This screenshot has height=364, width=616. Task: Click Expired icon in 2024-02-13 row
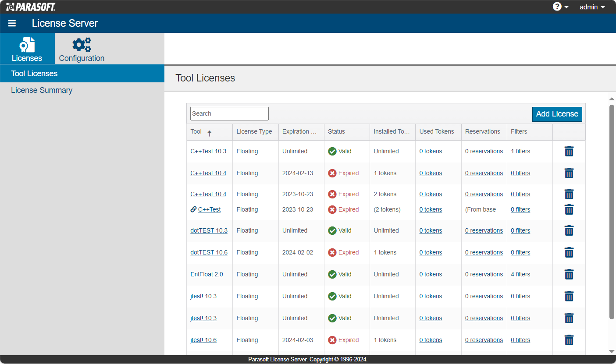click(x=332, y=173)
